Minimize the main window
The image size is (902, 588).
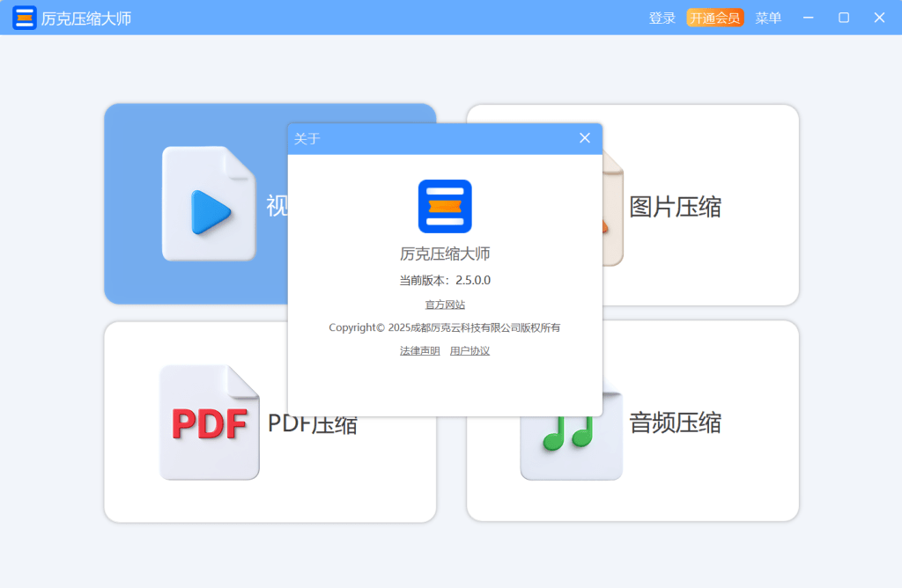click(809, 18)
